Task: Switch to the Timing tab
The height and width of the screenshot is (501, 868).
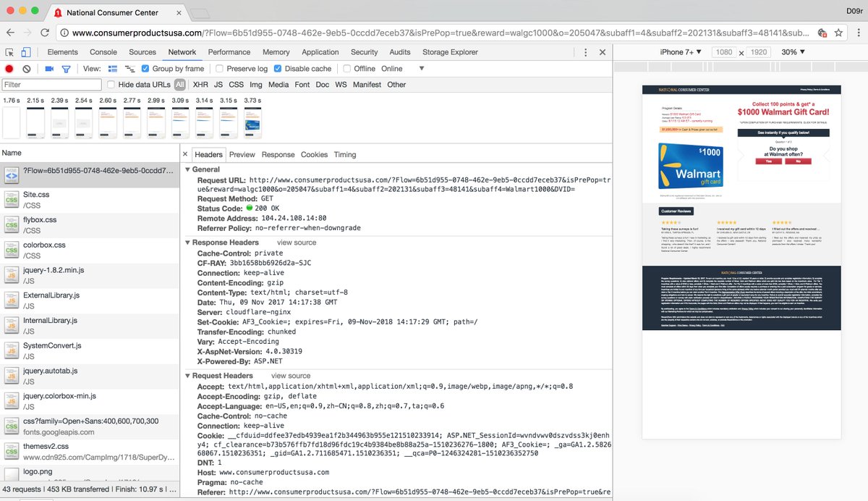Action: (x=345, y=154)
